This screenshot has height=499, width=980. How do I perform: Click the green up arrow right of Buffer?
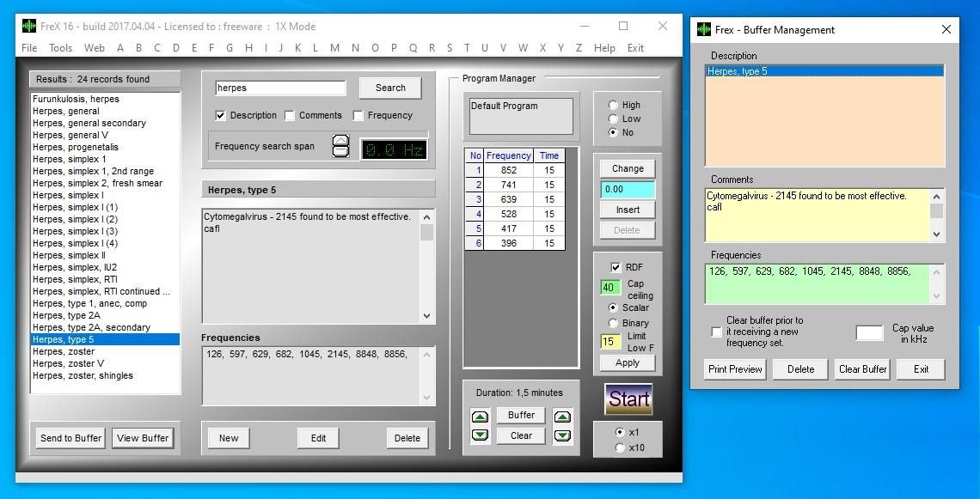[562, 417]
